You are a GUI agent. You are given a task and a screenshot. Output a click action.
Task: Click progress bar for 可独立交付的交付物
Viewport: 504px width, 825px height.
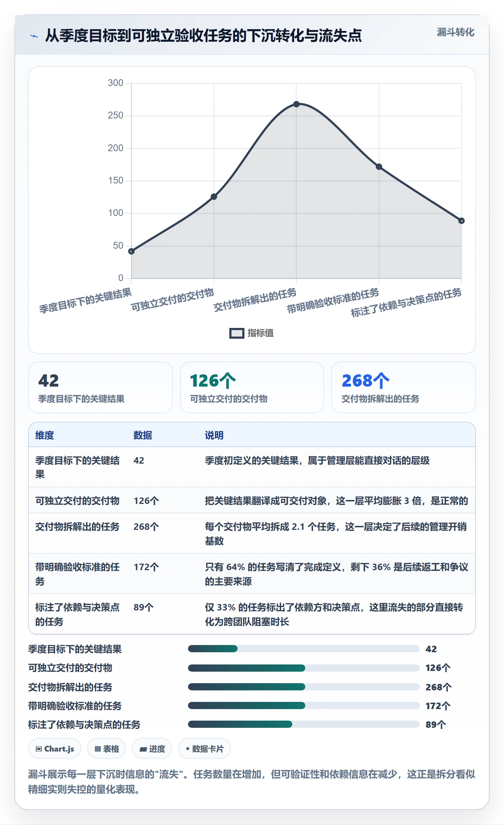coord(303,668)
